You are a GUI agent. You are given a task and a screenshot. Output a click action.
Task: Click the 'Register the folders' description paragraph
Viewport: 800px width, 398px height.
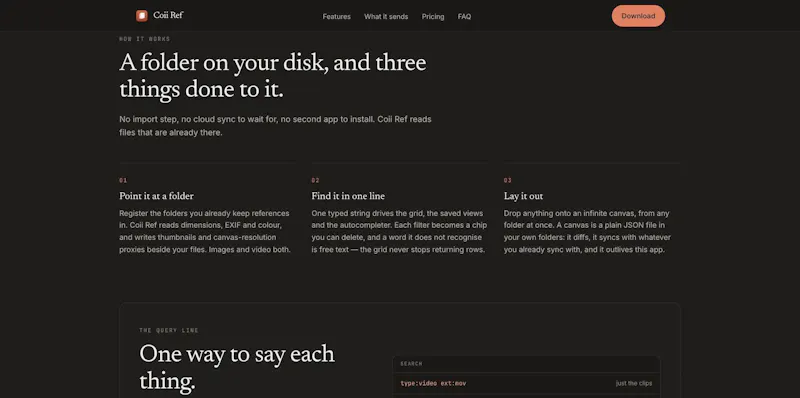tap(205, 231)
